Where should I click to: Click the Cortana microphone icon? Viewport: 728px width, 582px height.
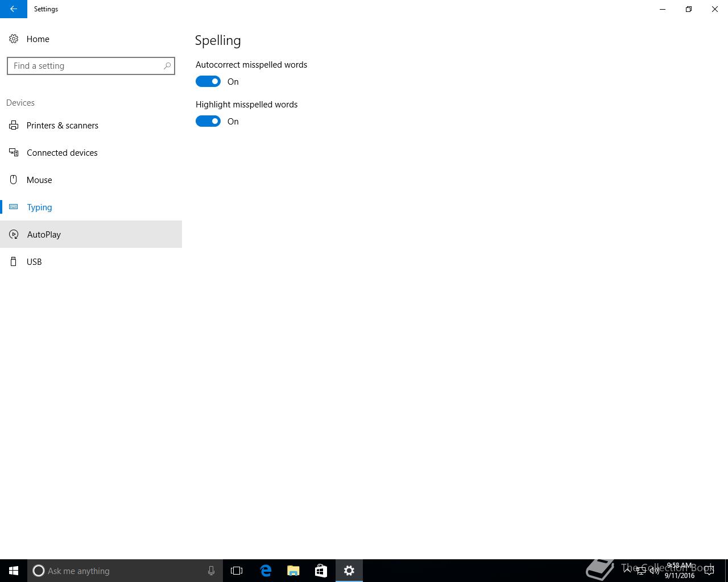click(211, 571)
